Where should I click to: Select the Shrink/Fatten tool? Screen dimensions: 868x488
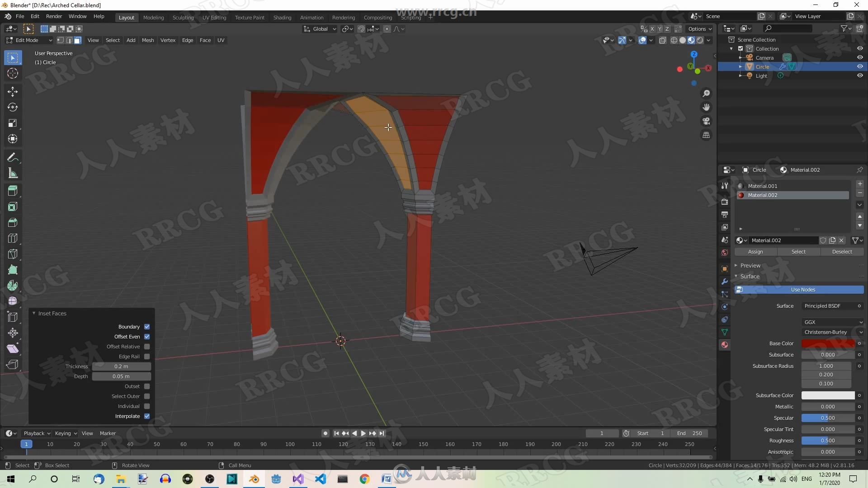coord(13,333)
